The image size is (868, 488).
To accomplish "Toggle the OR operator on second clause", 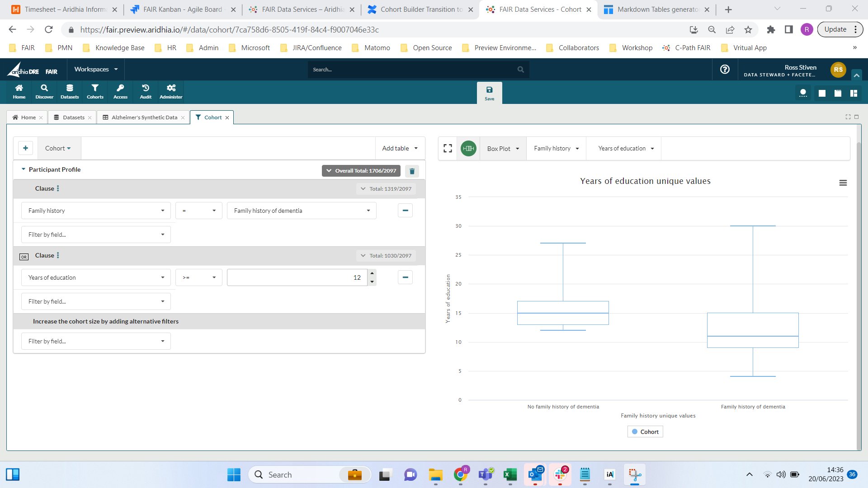I will pyautogui.click(x=24, y=257).
